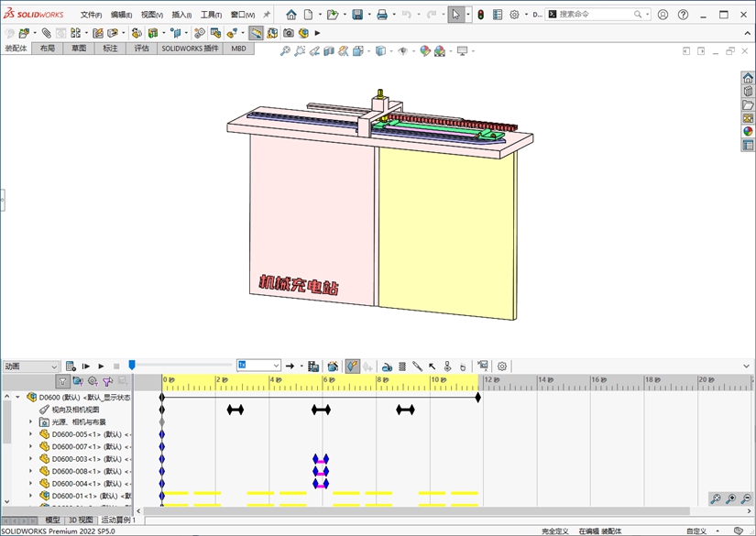Click the Calculate motion study icon
Screen dimensions: 756x536
tap(71, 366)
